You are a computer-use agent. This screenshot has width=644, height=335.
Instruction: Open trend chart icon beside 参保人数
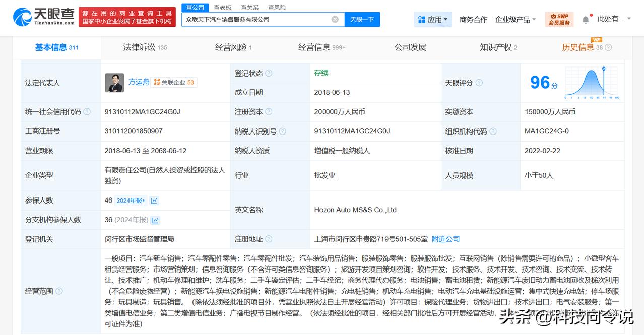tap(154, 200)
